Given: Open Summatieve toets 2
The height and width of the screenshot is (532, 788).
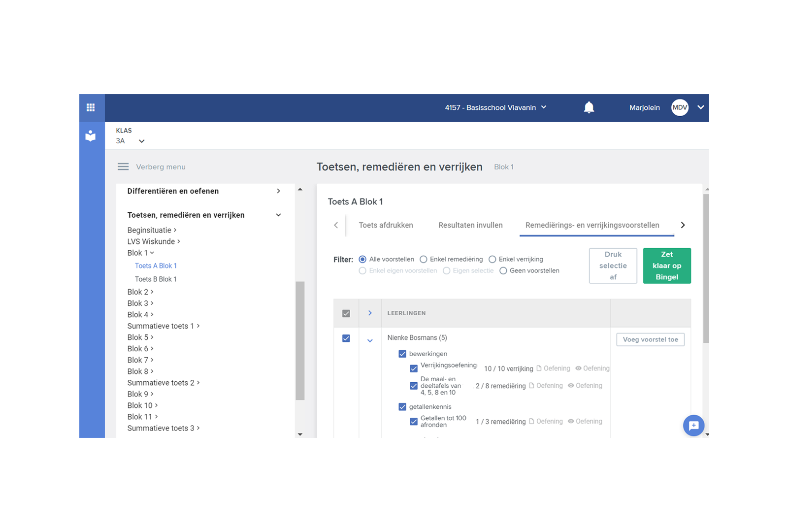Looking at the screenshot, I should (164, 383).
